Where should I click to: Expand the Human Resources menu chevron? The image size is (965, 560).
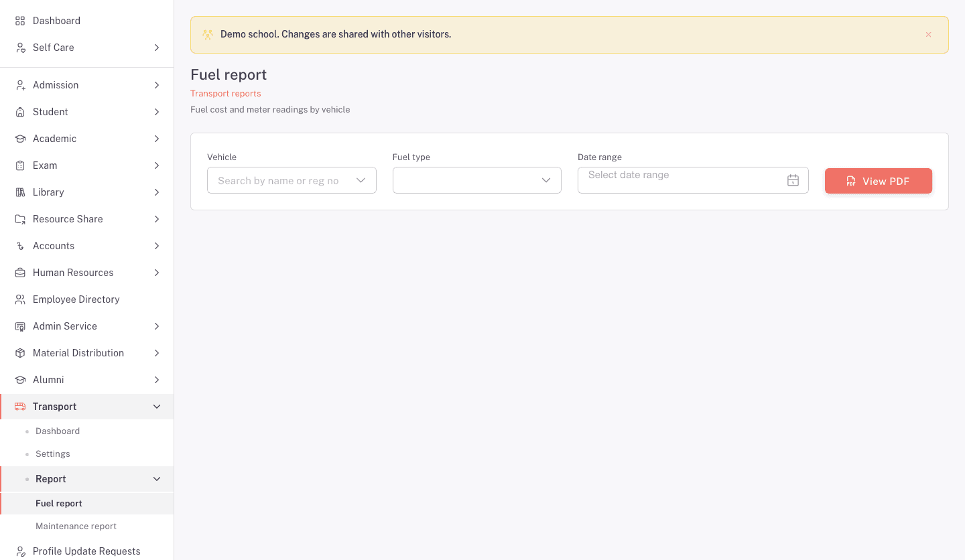pyautogui.click(x=157, y=273)
